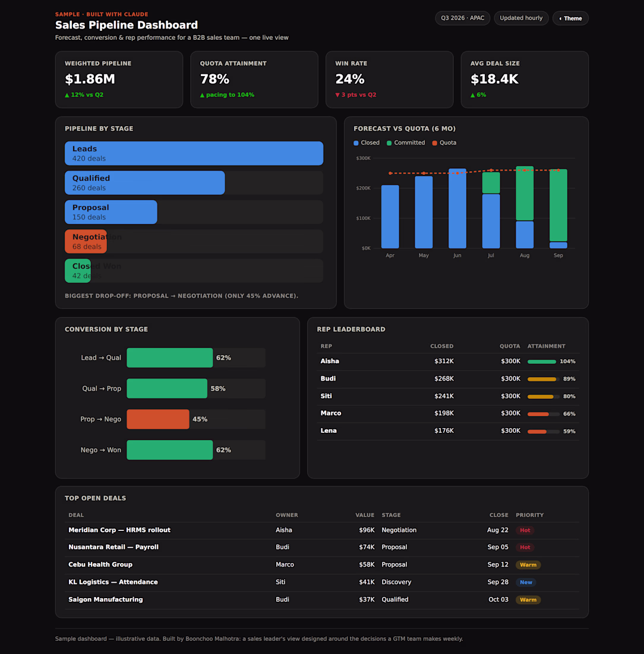
Task: Open Nusantara Retail — Payroll deal
Action: [113, 547]
